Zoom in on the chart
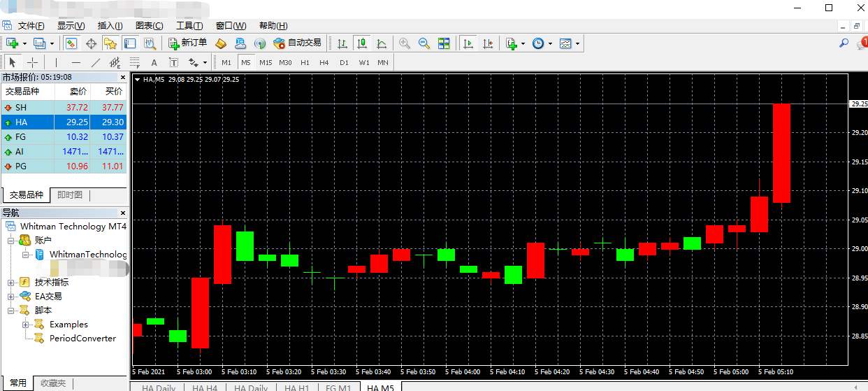 pyautogui.click(x=405, y=43)
